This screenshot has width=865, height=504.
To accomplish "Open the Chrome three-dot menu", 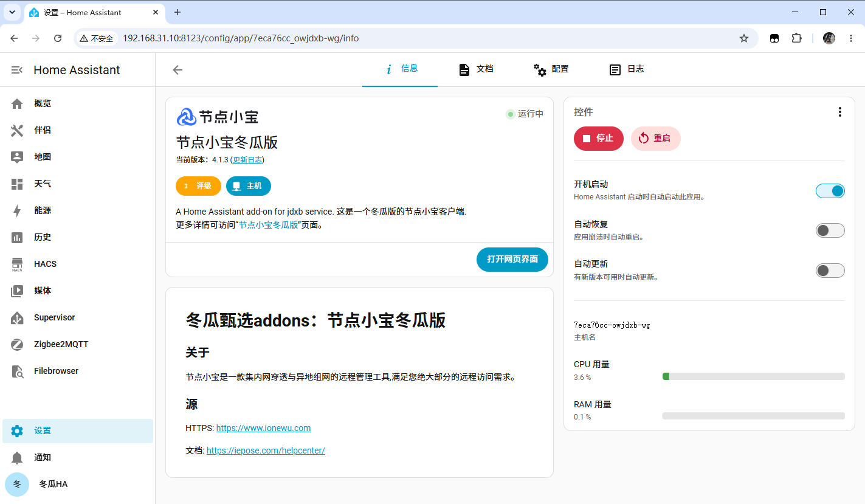I will 851,38.
